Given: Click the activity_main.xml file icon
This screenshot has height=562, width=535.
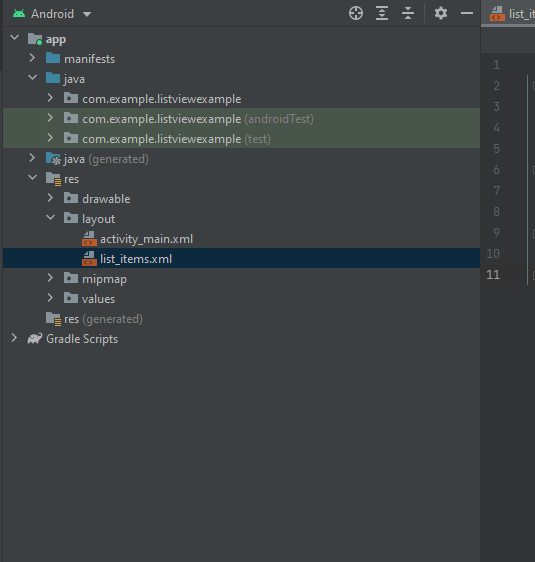Looking at the screenshot, I should tap(89, 238).
